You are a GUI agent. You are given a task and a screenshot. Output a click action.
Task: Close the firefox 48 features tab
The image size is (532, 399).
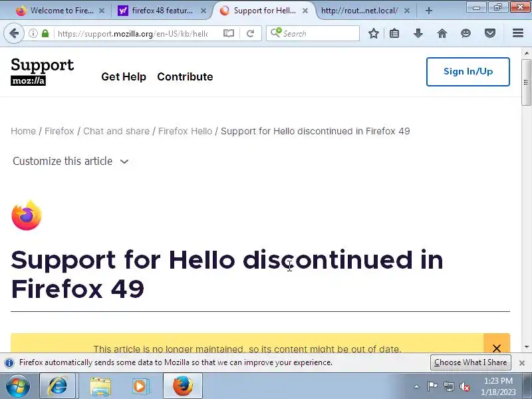click(x=203, y=11)
